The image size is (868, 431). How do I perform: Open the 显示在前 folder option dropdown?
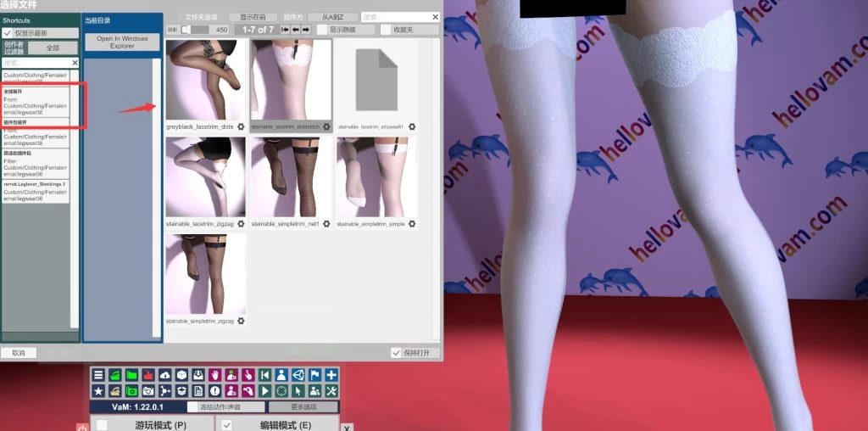(x=253, y=17)
